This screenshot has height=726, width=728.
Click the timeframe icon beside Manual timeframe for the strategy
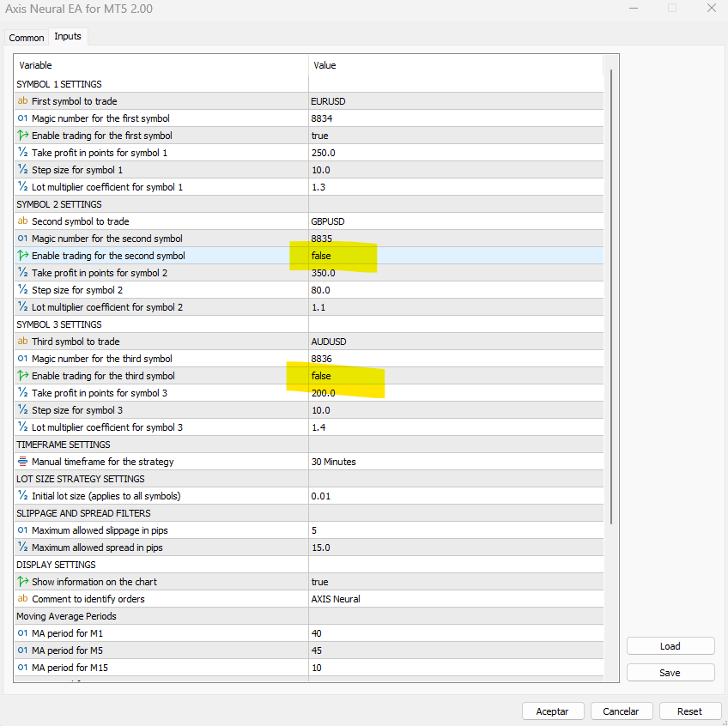coord(22,462)
